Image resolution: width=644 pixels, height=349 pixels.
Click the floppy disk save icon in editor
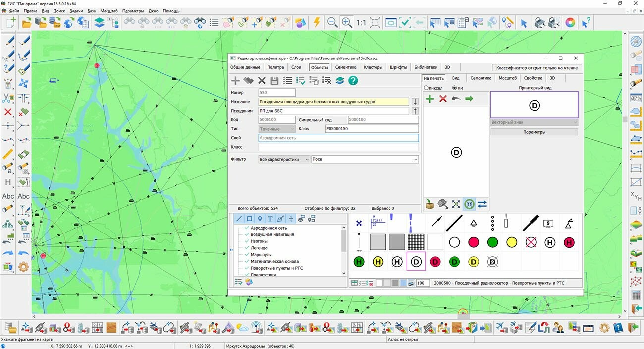pyautogui.click(x=274, y=81)
